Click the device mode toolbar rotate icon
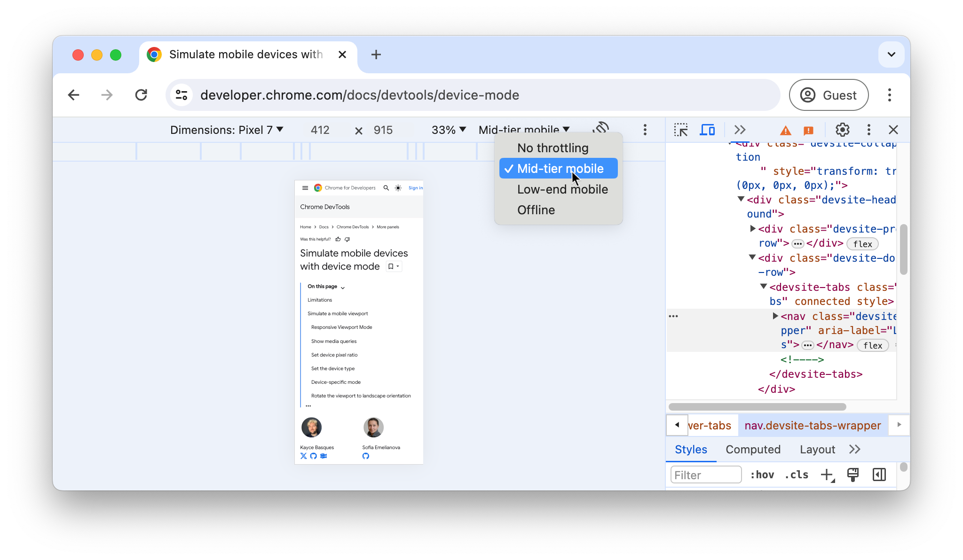The height and width of the screenshot is (560, 963). coord(601,129)
